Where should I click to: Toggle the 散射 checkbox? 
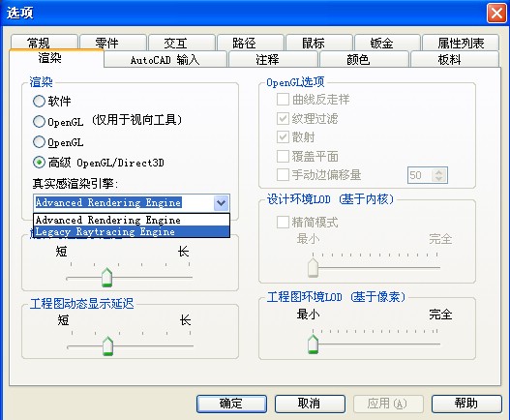click(283, 137)
